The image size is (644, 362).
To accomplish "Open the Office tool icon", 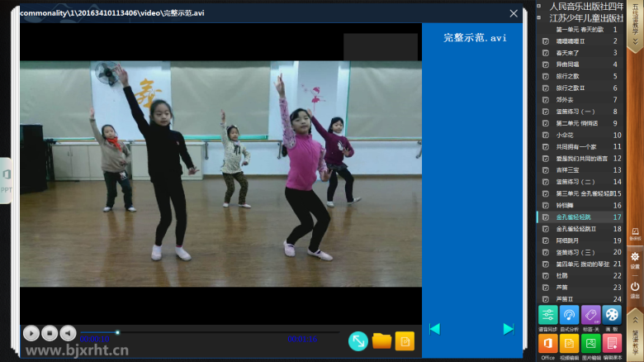I will (x=547, y=343).
